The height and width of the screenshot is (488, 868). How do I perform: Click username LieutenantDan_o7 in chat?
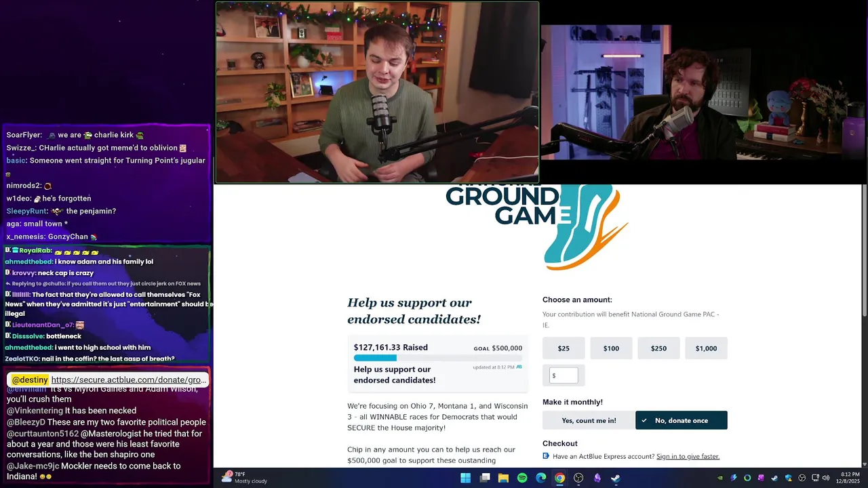point(42,325)
